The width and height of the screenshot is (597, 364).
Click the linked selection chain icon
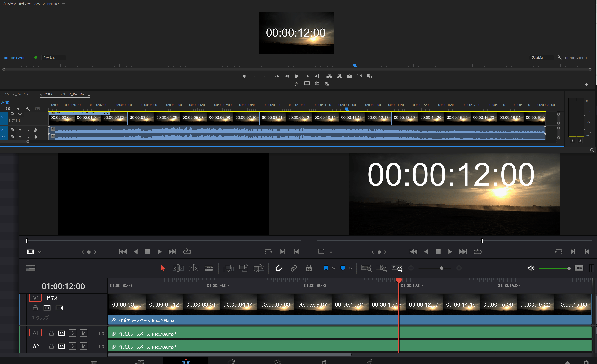click(x=294, y=268)
